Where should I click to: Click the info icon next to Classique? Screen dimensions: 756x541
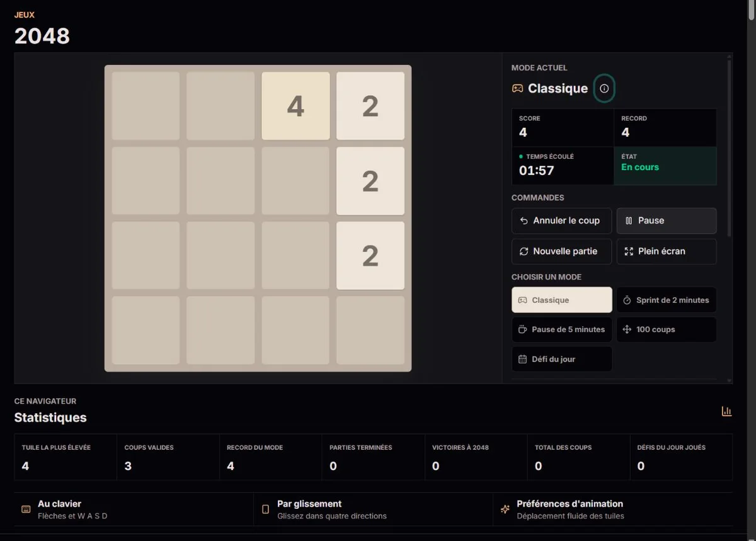(604, 89)
